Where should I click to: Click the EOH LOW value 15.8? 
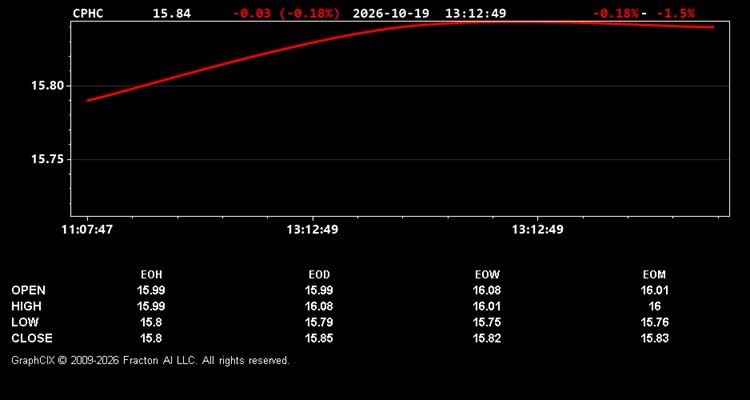[151, 322]
